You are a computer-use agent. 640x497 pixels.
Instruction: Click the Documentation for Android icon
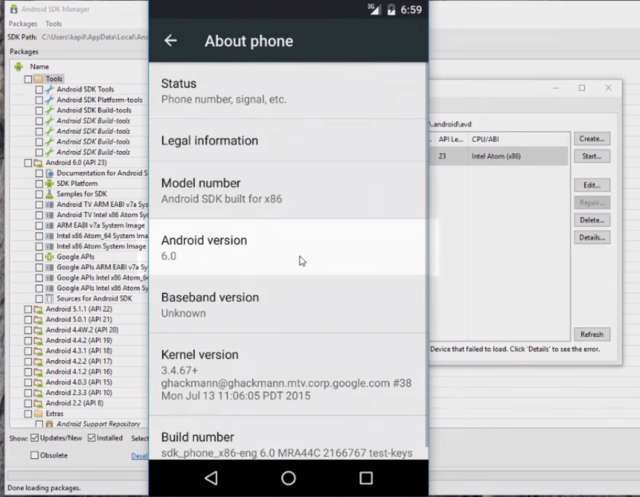50,173
